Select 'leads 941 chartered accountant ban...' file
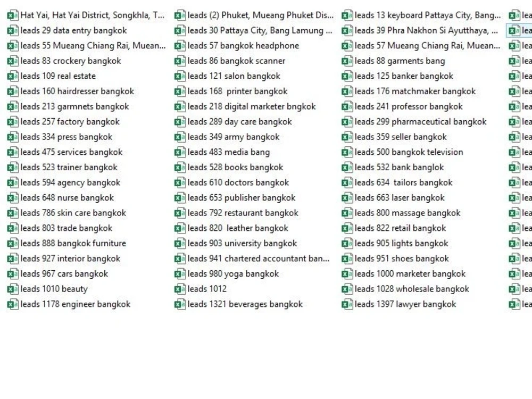This screenshot has height=399, width=532. point(259,259)
